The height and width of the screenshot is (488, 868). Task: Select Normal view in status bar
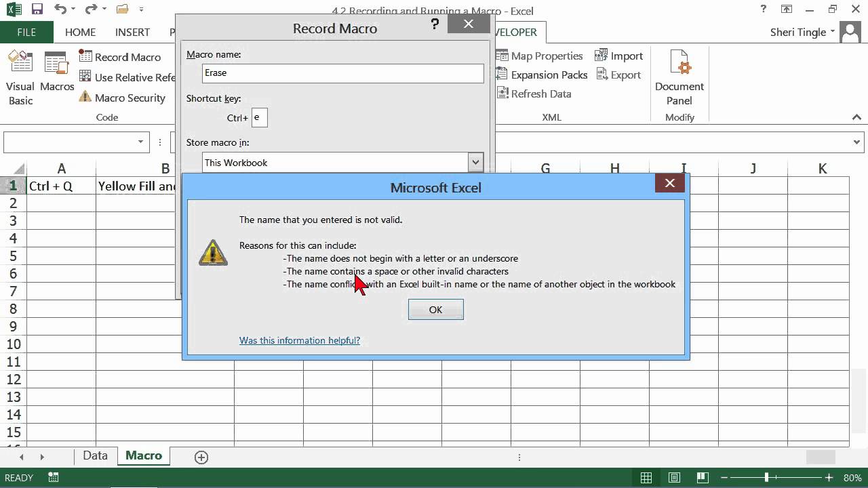tap(646, 478)
